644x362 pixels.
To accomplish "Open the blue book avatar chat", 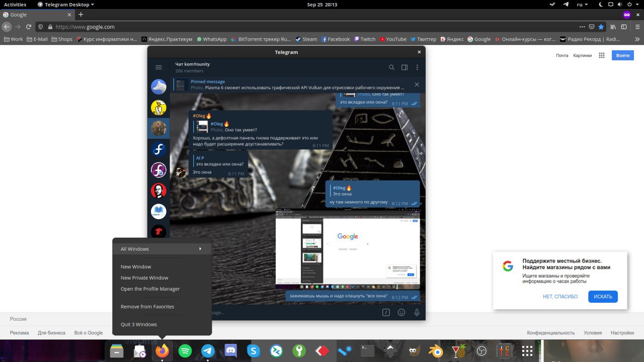I will 158,212.
